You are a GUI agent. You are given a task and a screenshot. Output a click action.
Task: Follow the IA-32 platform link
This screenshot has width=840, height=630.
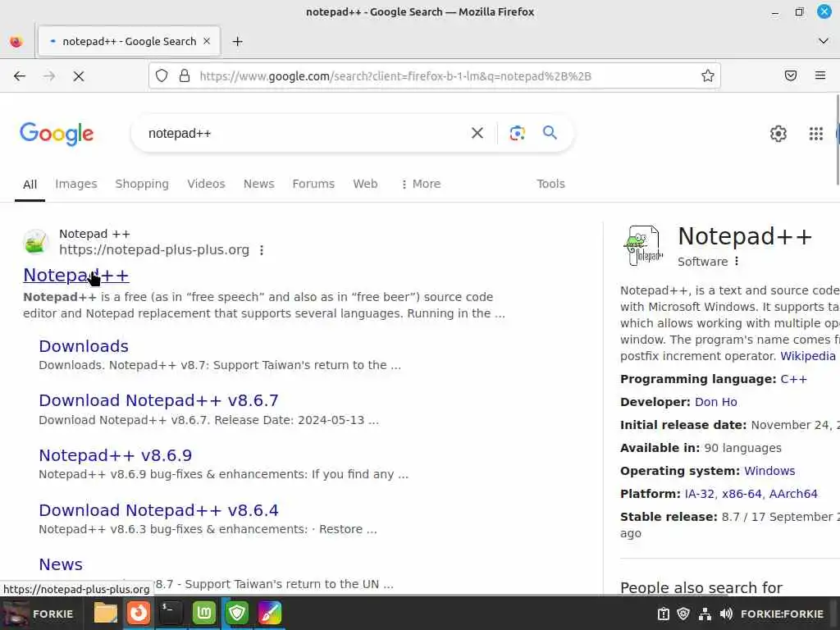tap(699, 494)
